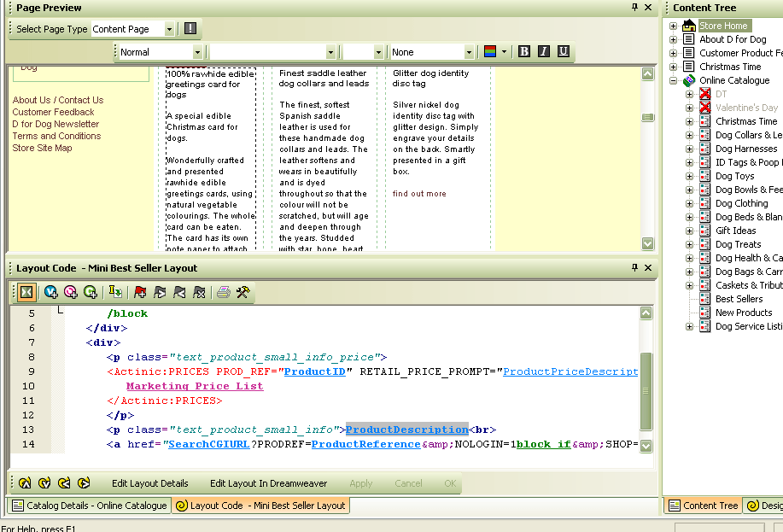Toggle bold formatting

pos(524,52)
